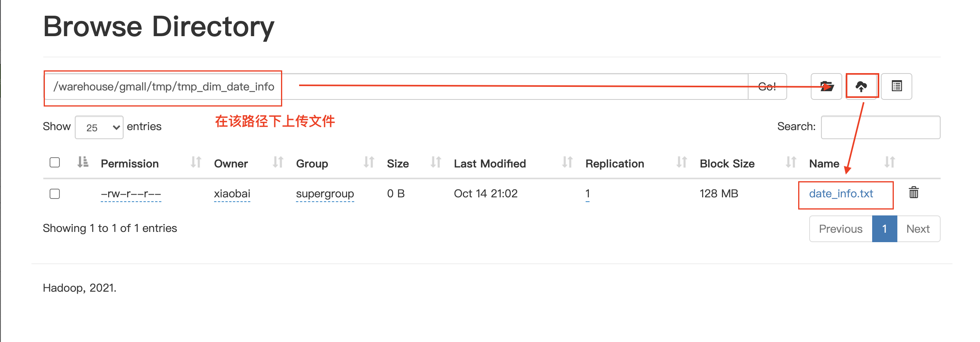
Task: Click the cut and paste list icon
Action: click(897, 86)
